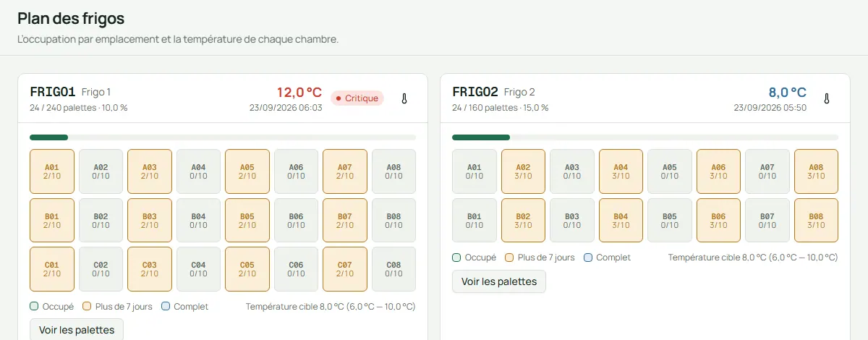Select slot A08 in FRIGO2
This screenshot has height=340, width=868.
point(816,171)
